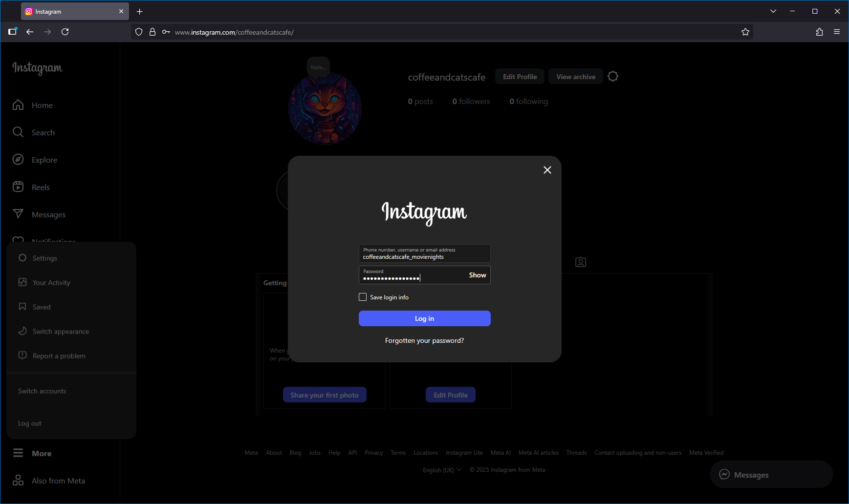Open the Reels icon in the sidebar

coord(18,187)
